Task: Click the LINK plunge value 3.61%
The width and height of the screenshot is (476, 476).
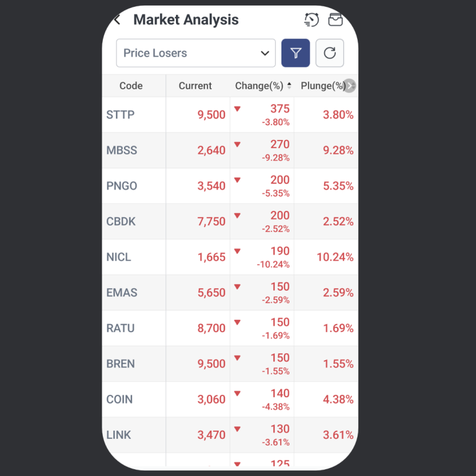Action: click(338, 435)
